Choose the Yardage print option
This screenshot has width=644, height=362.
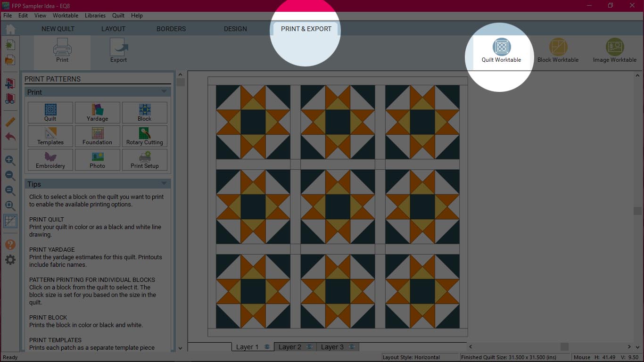tap(98, 113)
